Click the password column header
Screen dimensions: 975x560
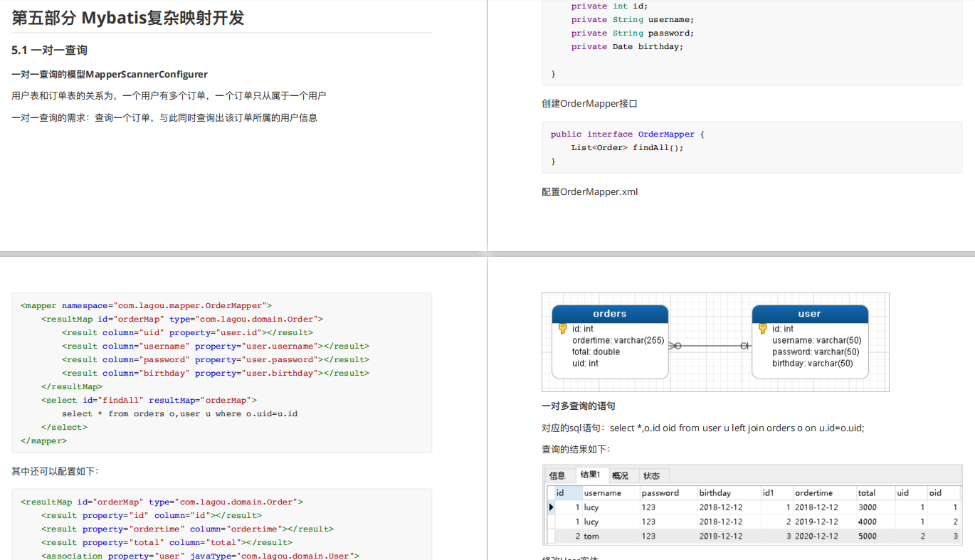coord(668,492)
